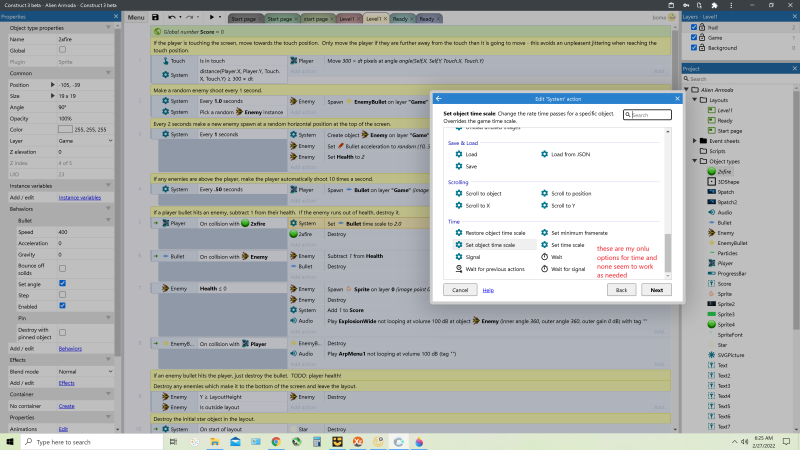Select Set time scale action
The height and width of the screenshot is (450, 800).
click(x=563, y=245)
